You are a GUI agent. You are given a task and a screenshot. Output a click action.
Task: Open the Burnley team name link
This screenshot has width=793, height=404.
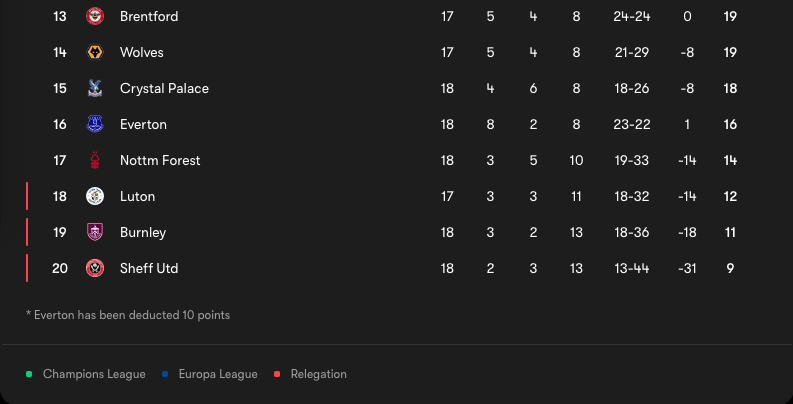coord(143,233)
